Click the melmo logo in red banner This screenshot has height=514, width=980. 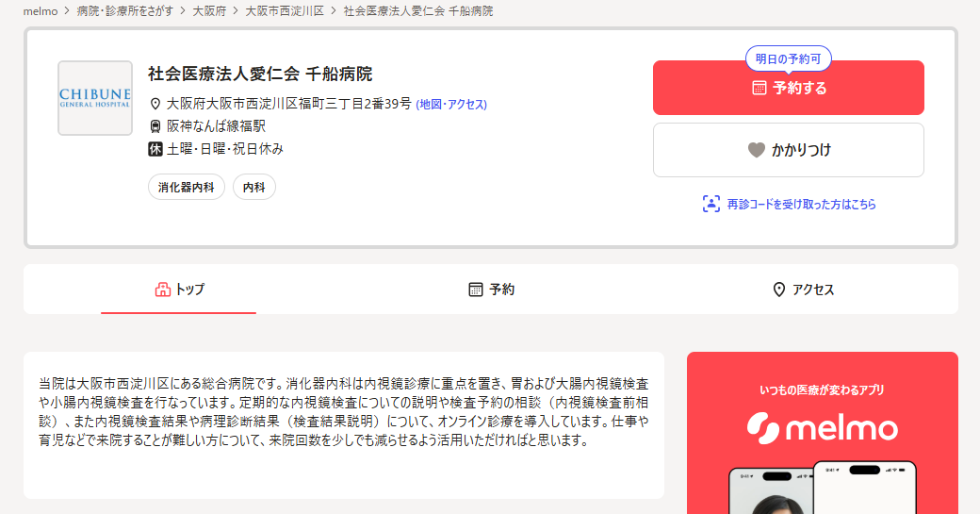pos(823,428)
